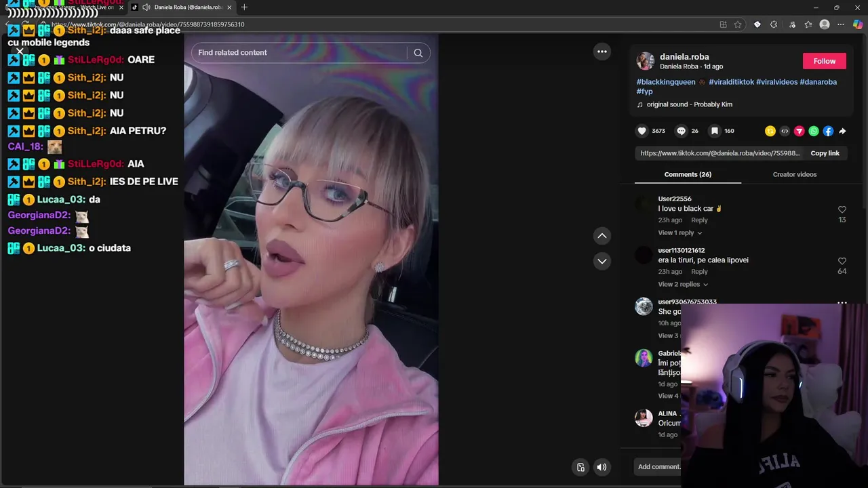The width and height of the screenshot is (868, 488).
Task: Open the extension icon left of the Extensions puzzle
Action: tap(757, 24)
